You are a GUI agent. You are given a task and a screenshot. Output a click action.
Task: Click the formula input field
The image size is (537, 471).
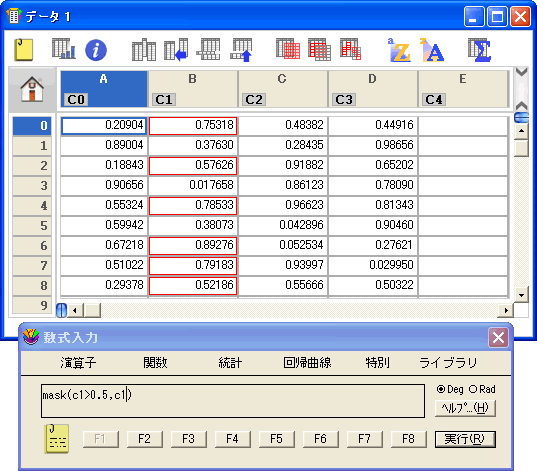tap(233, 401)
